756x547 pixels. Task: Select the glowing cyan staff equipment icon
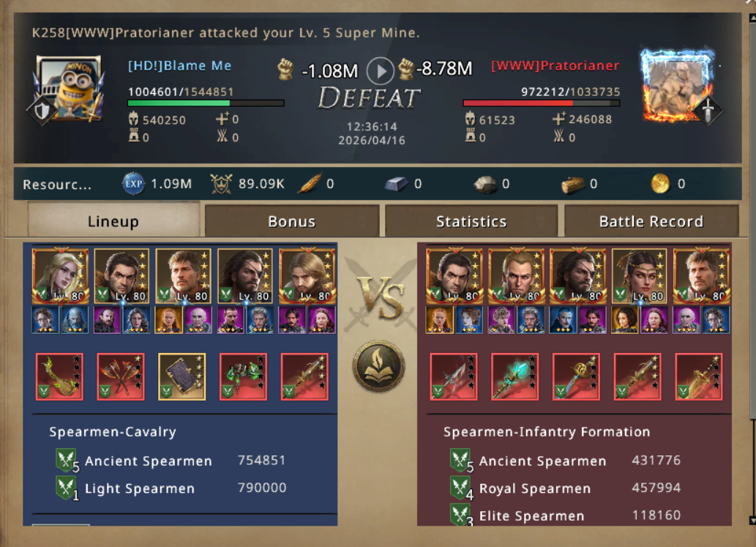514,376
